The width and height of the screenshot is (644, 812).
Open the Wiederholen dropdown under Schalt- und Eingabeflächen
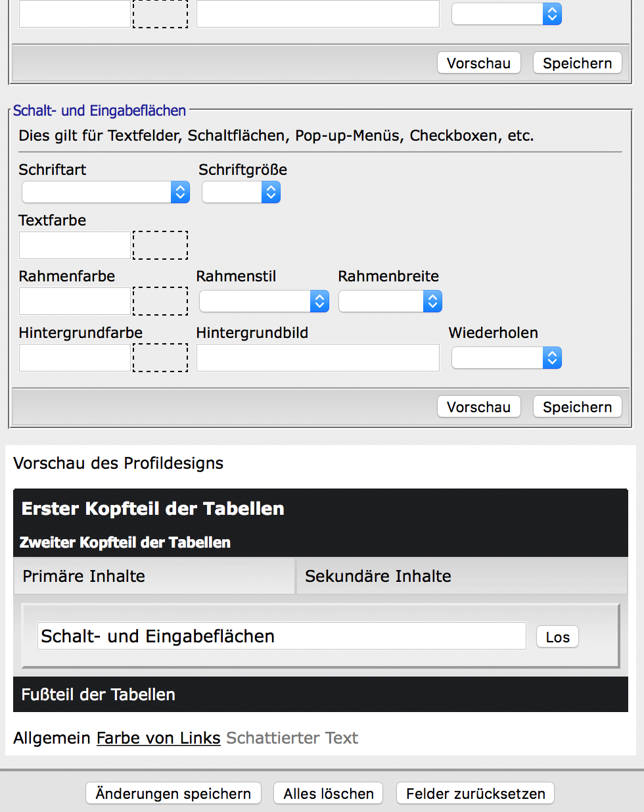[507, 358]
